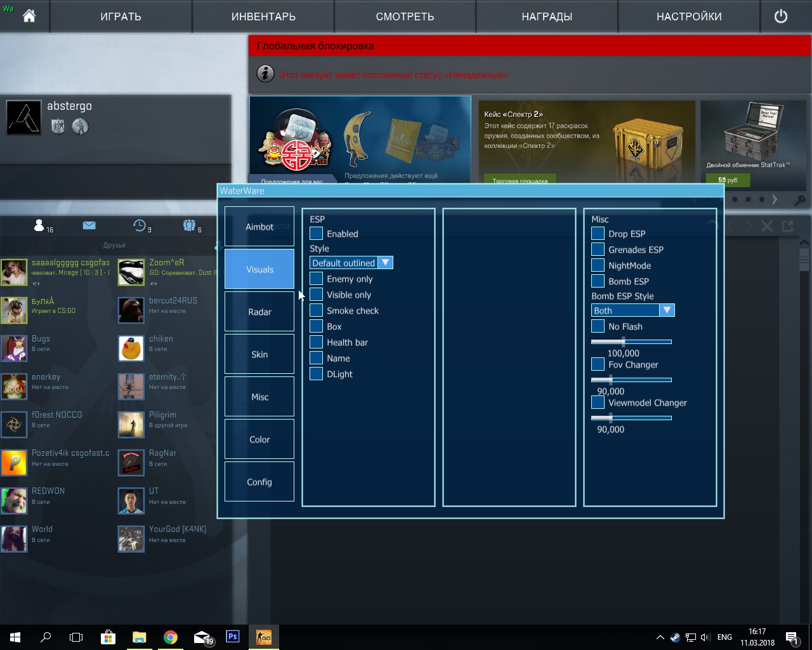Toggle Visible only checkbox
The width and height of the screenshot is (812, 650).
coord(316,295)
